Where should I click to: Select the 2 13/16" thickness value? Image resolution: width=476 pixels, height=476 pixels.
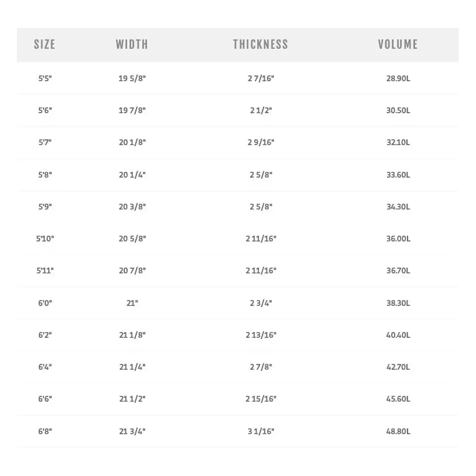point(261,335)
